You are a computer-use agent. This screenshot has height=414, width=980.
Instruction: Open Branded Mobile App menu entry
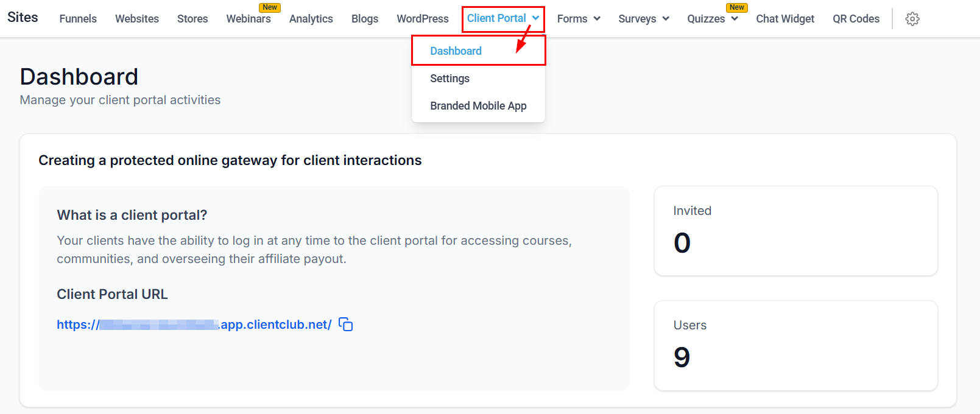pyautogui.click(x=478, y=106)
